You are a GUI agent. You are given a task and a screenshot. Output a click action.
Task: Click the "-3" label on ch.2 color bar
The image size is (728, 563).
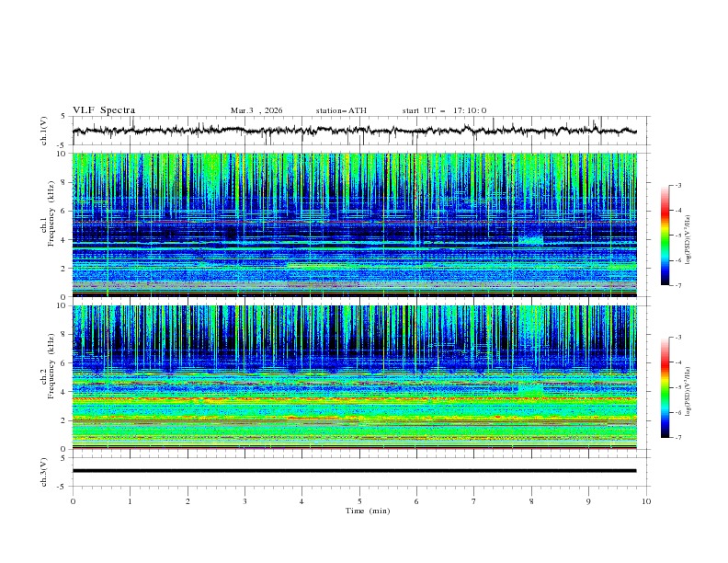coord(678,338)
